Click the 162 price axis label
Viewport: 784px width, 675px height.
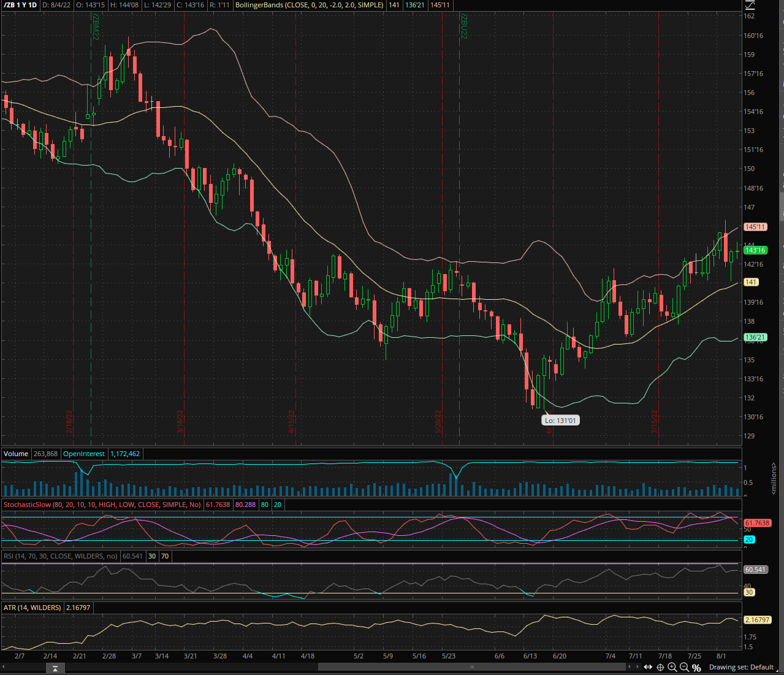(749, 16)
